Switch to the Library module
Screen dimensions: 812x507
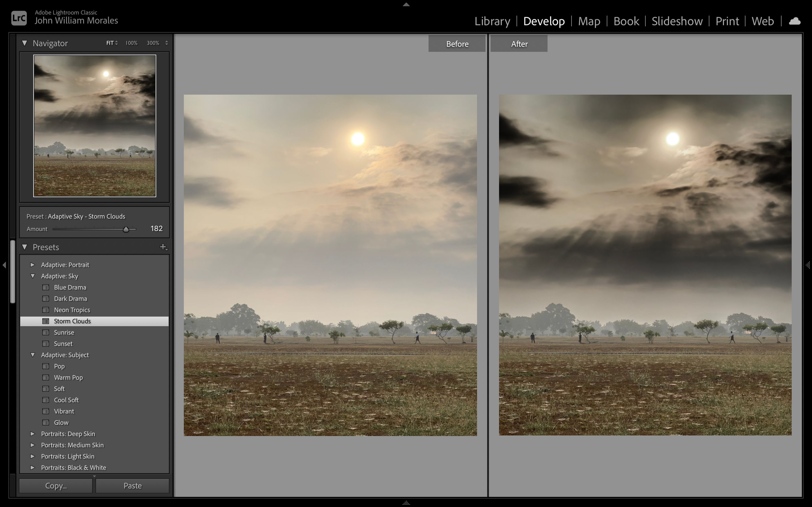coord(492,21)
